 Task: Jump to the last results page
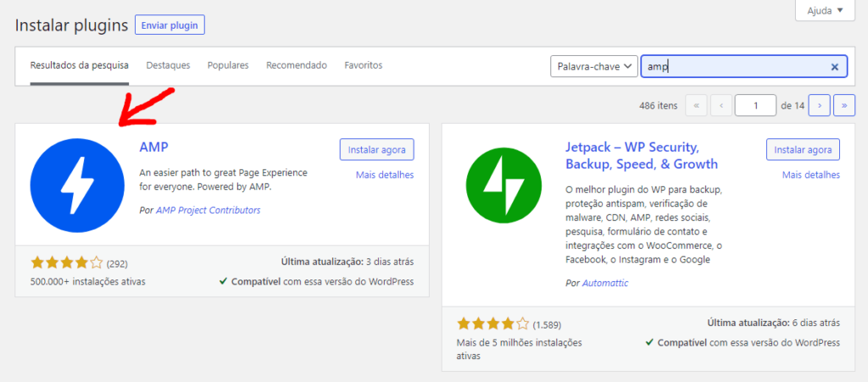[844, 106]
